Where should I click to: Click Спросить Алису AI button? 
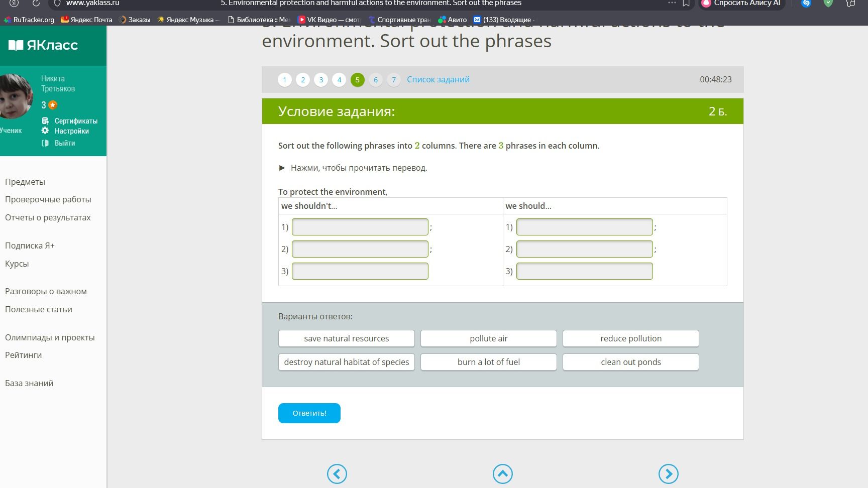[x=741, y=3]
